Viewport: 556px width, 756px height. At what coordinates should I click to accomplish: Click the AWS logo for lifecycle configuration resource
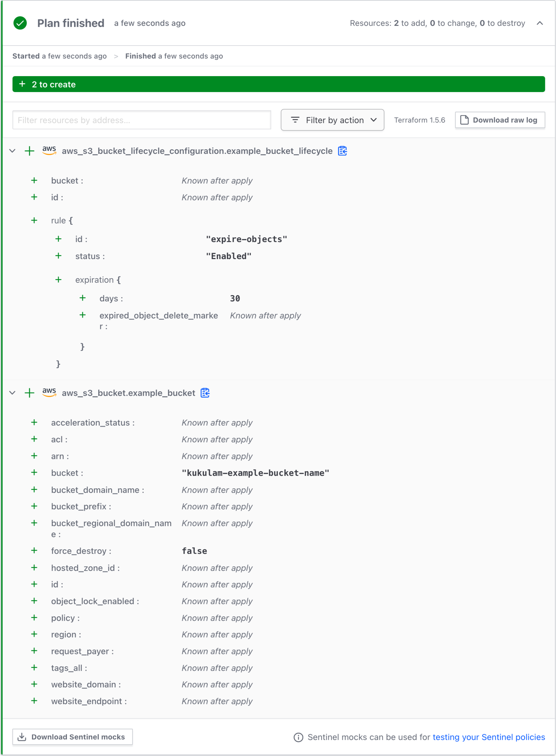click(x=49, y=150)
